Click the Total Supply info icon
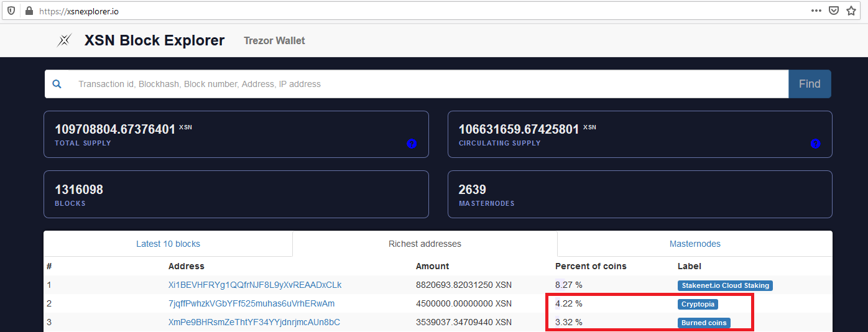The height and width of the screenshot is (332, 868). coord(411,144)
